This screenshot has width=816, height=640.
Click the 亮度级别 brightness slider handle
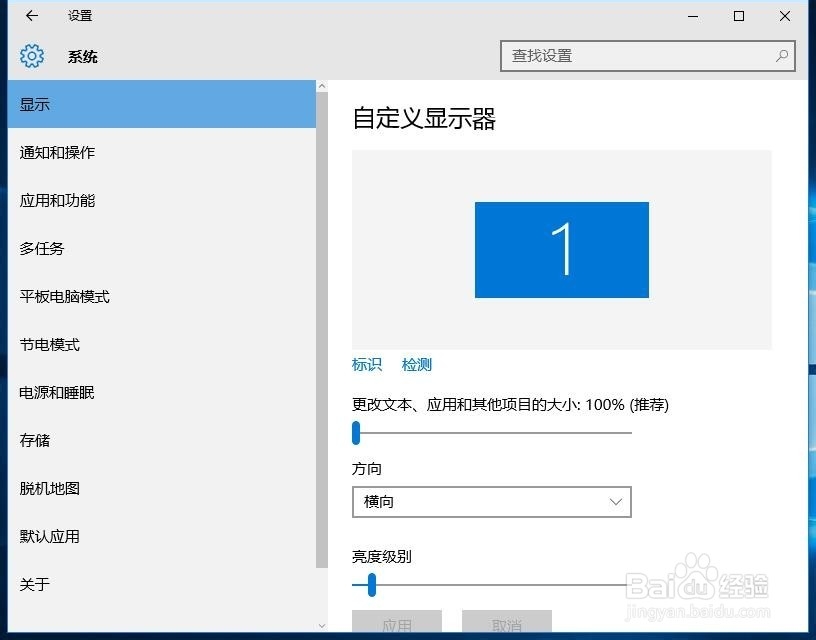(372, 584)
